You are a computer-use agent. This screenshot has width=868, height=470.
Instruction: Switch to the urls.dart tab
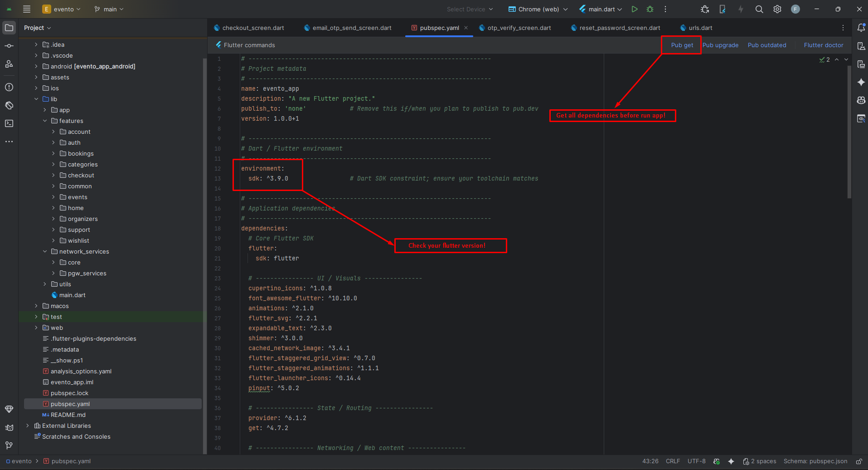pyautogui.click(x=700, y=28)
